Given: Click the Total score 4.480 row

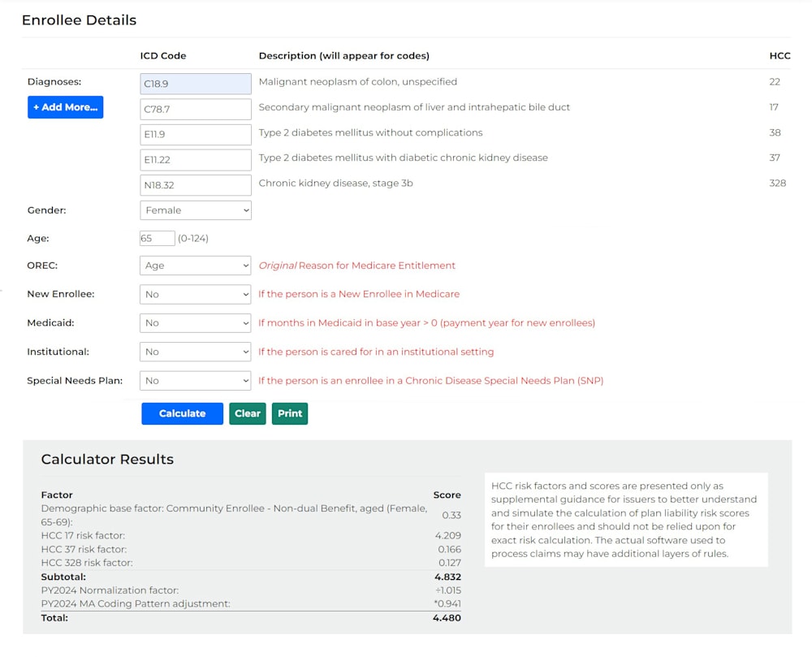Looking at the screenshot, I should (x=251, y=618).
